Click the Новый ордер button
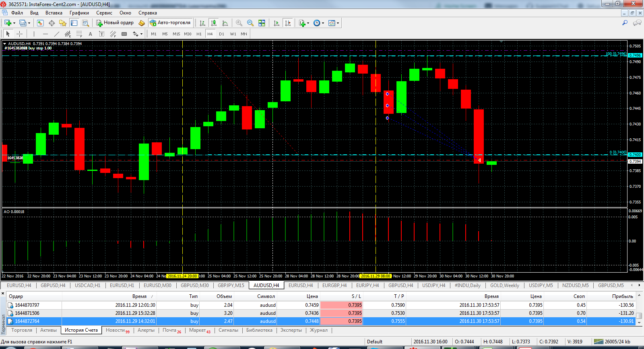Viewport: 644px width, 349px height. pos(115,23)
